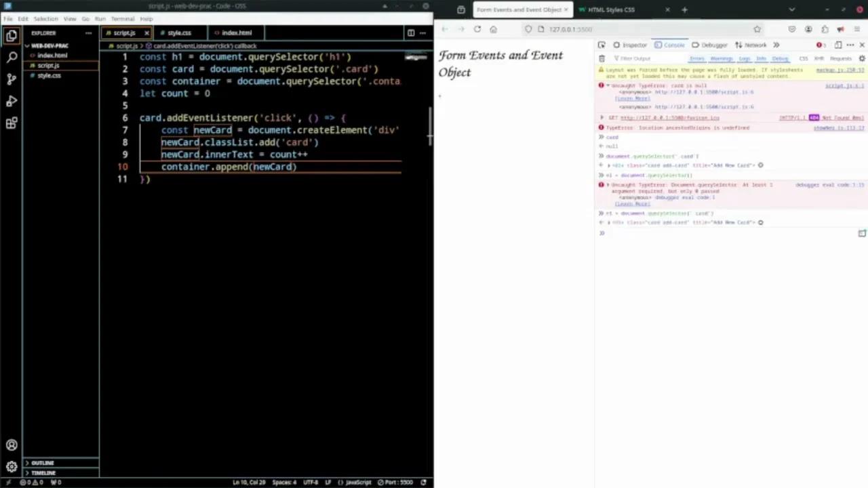Activate the devtools element picker
868x488 pixels.
(601, 45)
